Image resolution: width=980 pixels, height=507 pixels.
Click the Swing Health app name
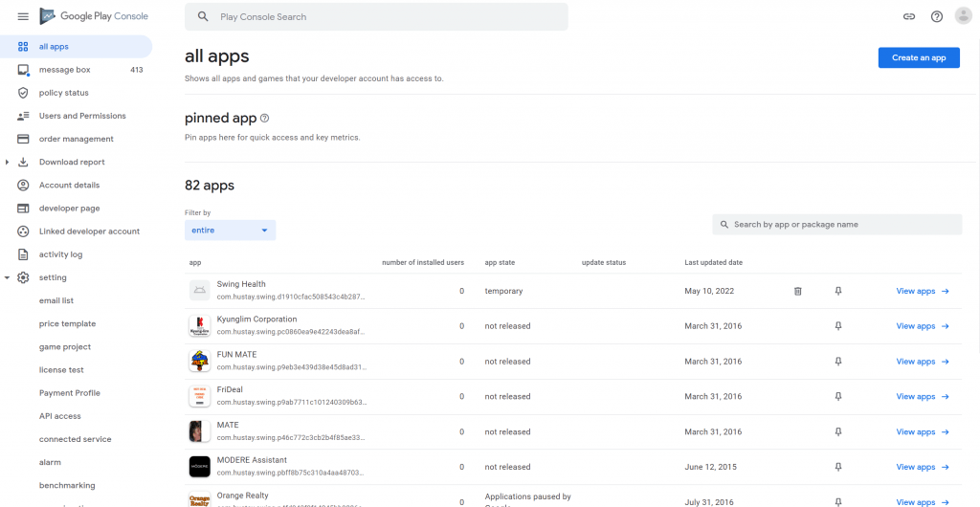[x=241, y=284]
